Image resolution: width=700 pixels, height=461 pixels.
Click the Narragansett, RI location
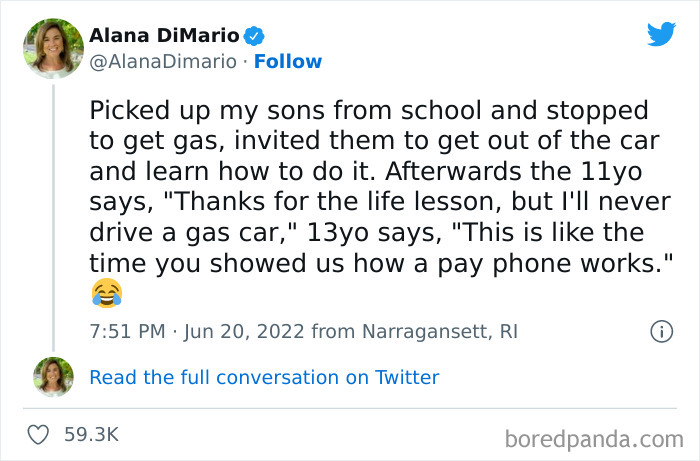(x=442, y=331)
